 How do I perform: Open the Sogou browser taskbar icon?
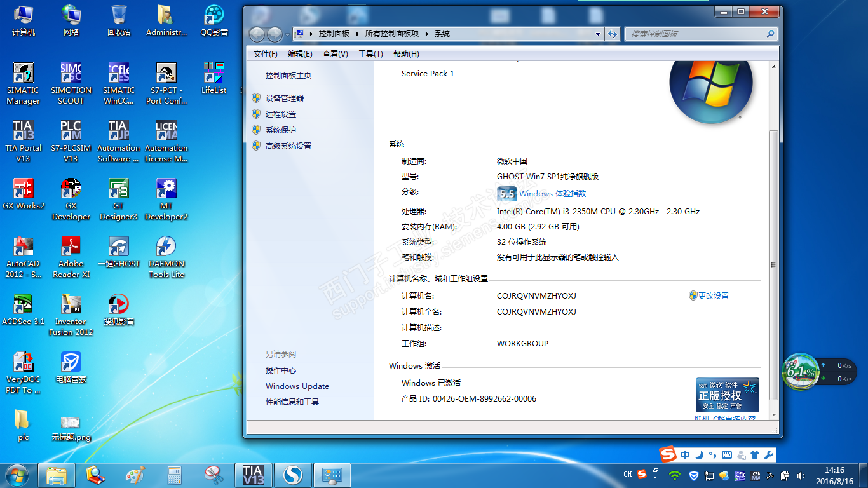293,475
